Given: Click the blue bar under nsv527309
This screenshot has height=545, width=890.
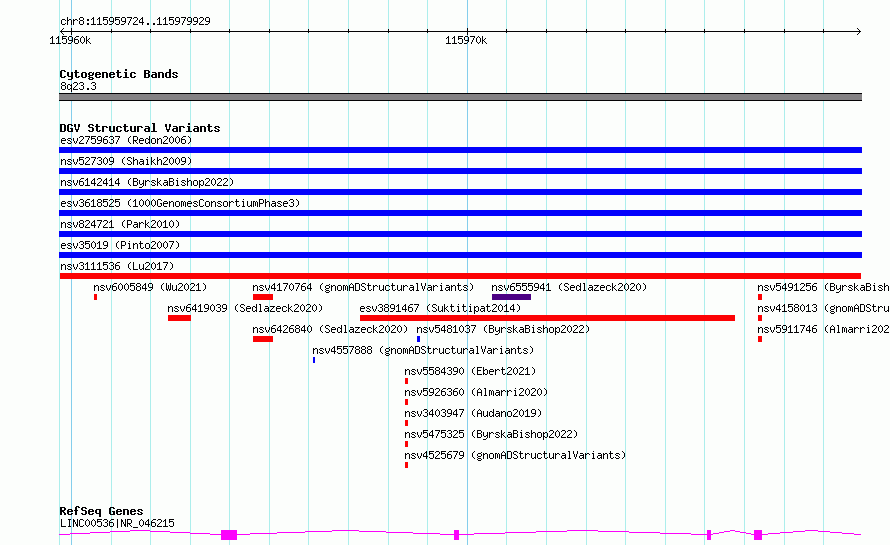Looking at the screenshot, I should pos(460,171).
